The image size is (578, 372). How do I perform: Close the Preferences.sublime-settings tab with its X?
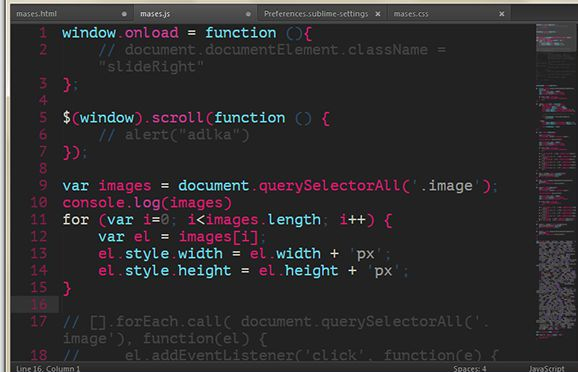[x=378, y=14]
